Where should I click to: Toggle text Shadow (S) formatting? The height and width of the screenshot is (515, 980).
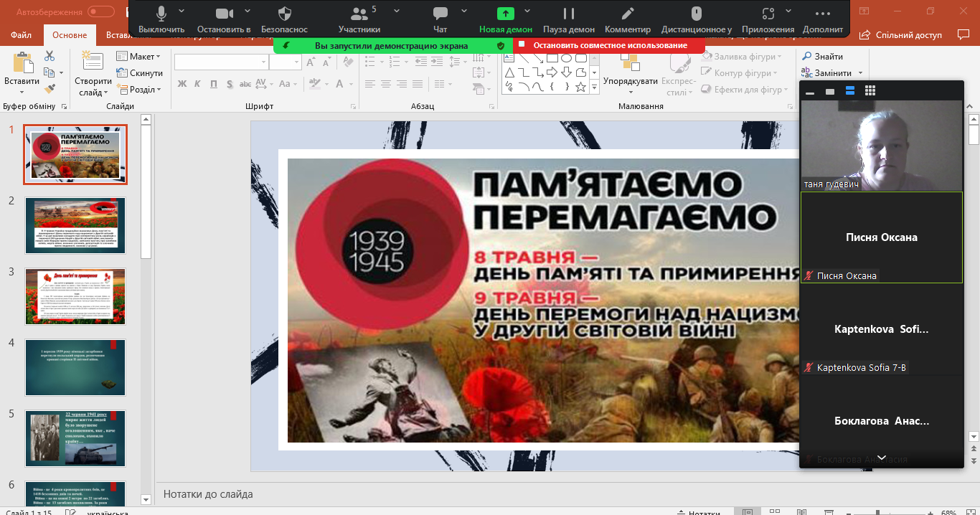point(230,84)
